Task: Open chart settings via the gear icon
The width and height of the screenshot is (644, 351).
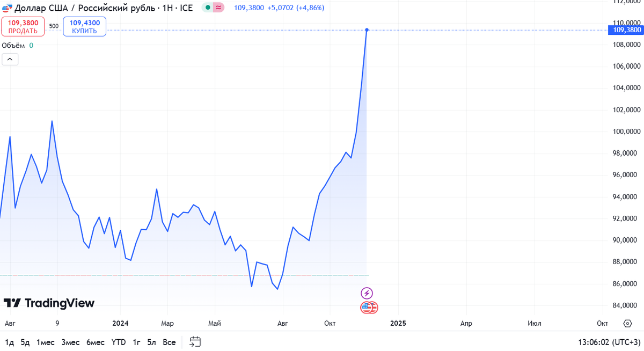Action: (x=627, y=323)
